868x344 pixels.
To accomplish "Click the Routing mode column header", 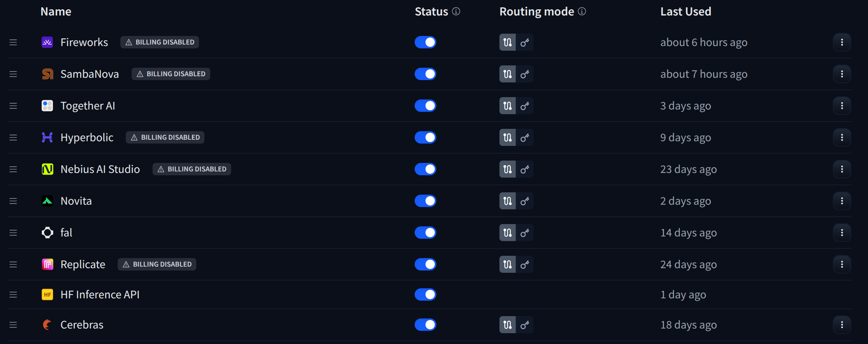I will point(537,12).
